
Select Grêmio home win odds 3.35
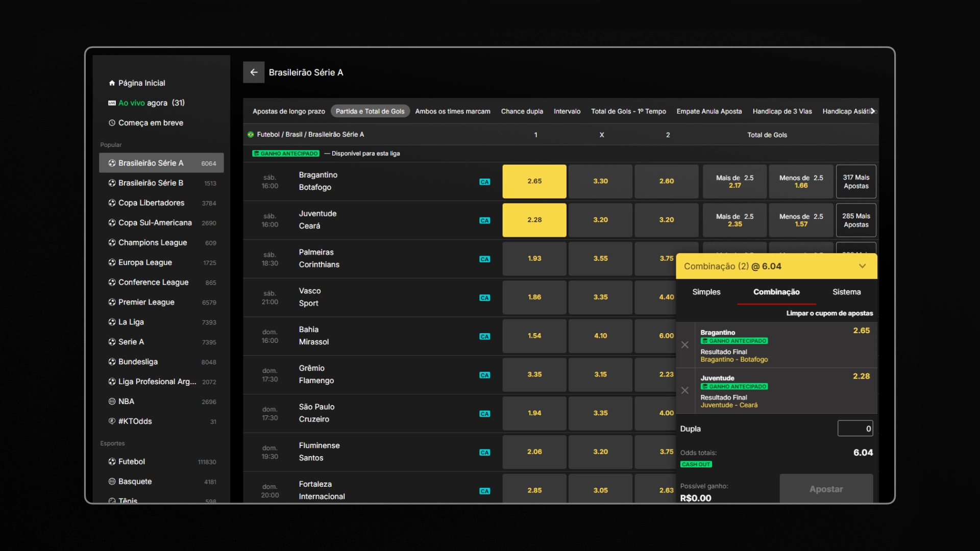click(534, 375)
